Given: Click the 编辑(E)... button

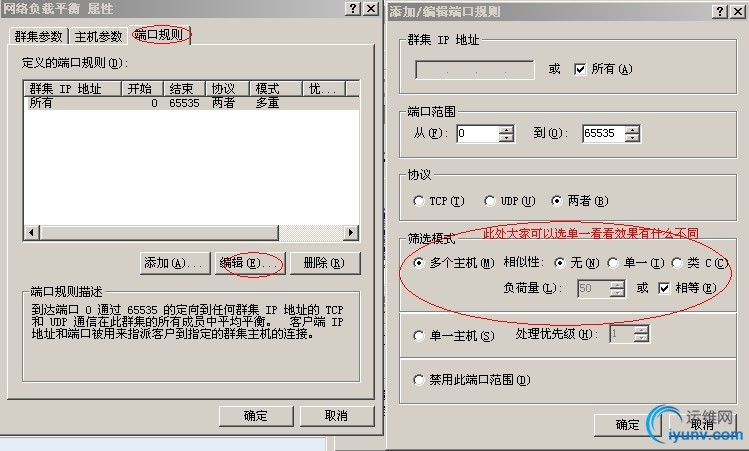Looking at the screenshot, I should tap(250, 263).
